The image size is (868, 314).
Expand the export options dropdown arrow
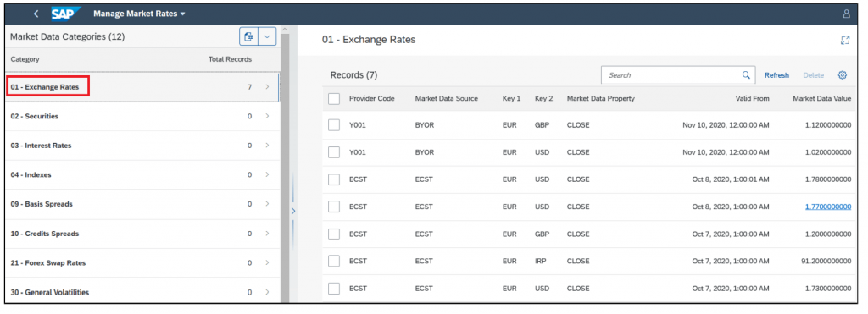coord(267,36)
